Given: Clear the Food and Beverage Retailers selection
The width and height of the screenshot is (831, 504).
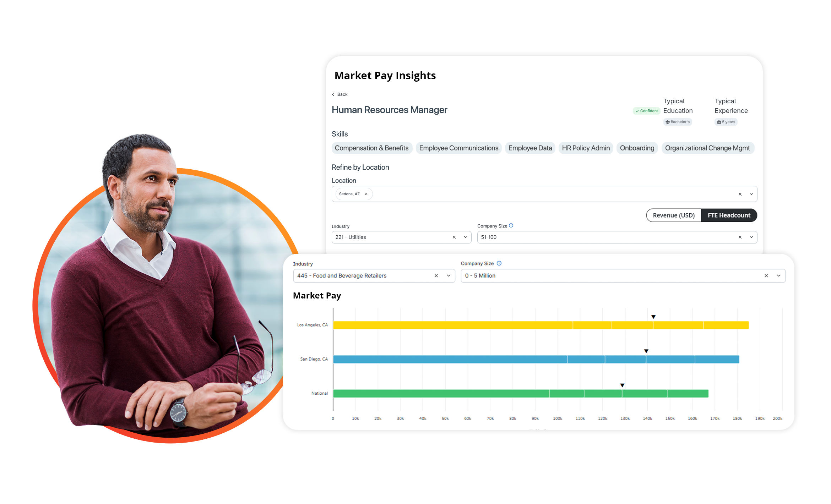Looking at the screenshot, I should tap(436, 276).
